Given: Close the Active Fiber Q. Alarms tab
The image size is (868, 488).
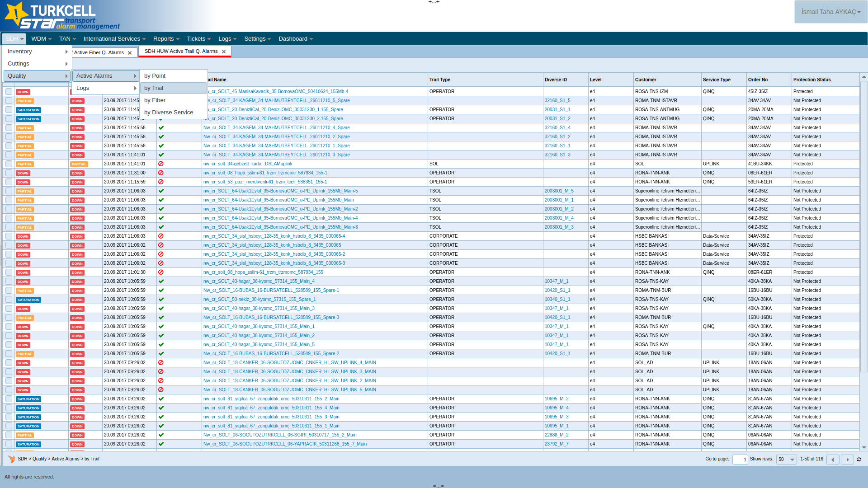Looking at the screenshot, I should [130, 53].
